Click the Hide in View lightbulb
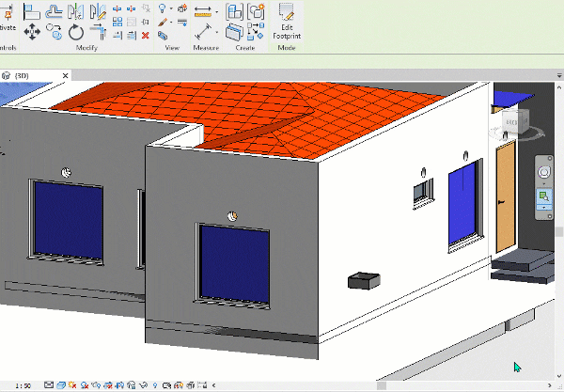The width and height of the screenshot is (564, 392). [163, 8]
